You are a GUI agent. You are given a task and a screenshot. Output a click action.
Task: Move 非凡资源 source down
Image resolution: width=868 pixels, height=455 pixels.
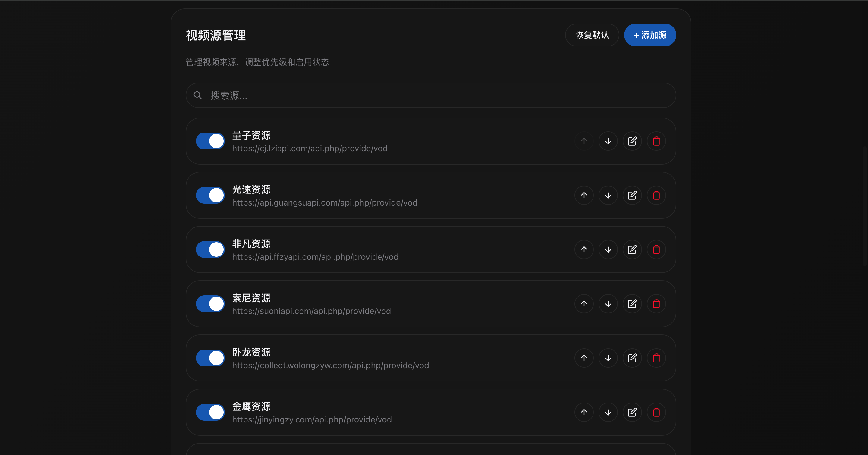click(608, 249)
